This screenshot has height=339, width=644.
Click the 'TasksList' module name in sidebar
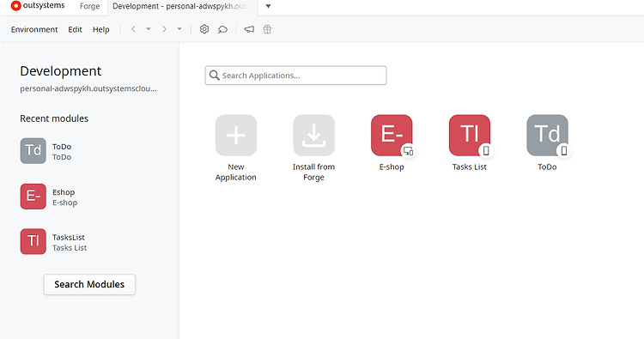pos(69,237)
